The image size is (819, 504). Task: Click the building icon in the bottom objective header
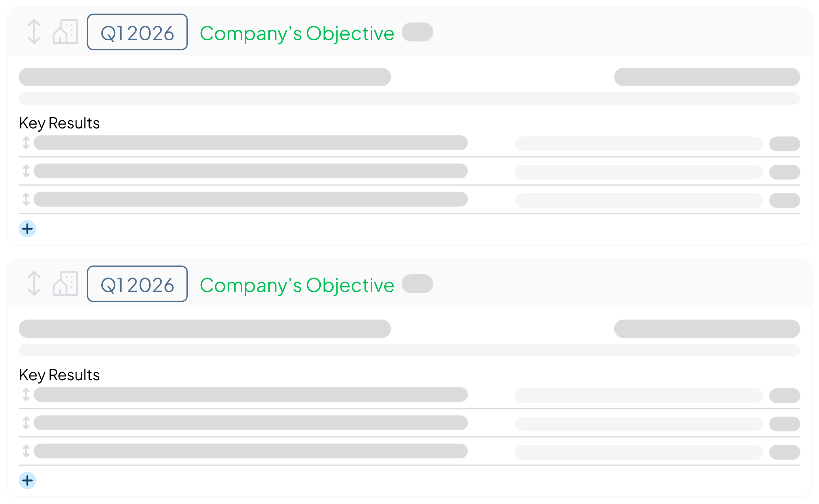click(x=65, y=283)
